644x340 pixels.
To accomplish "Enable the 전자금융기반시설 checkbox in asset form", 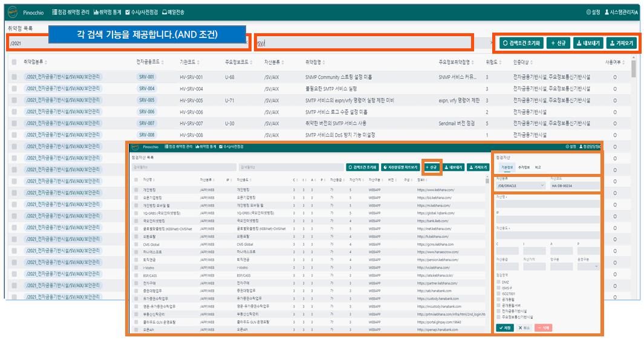I will (499, 311).
